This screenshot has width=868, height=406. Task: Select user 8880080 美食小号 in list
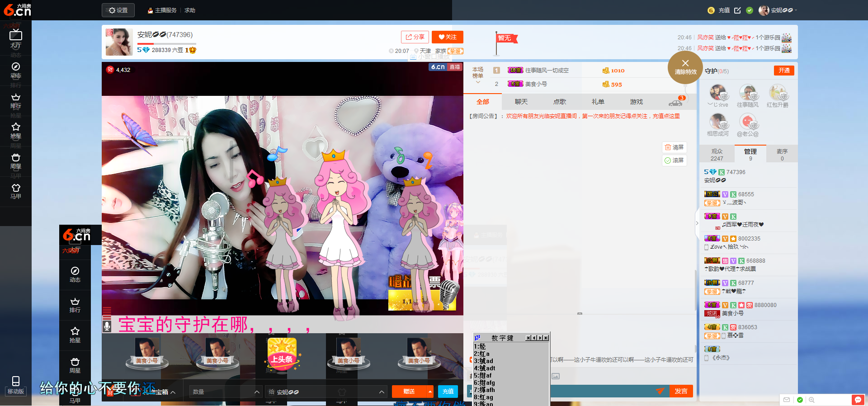coord(748,309)
